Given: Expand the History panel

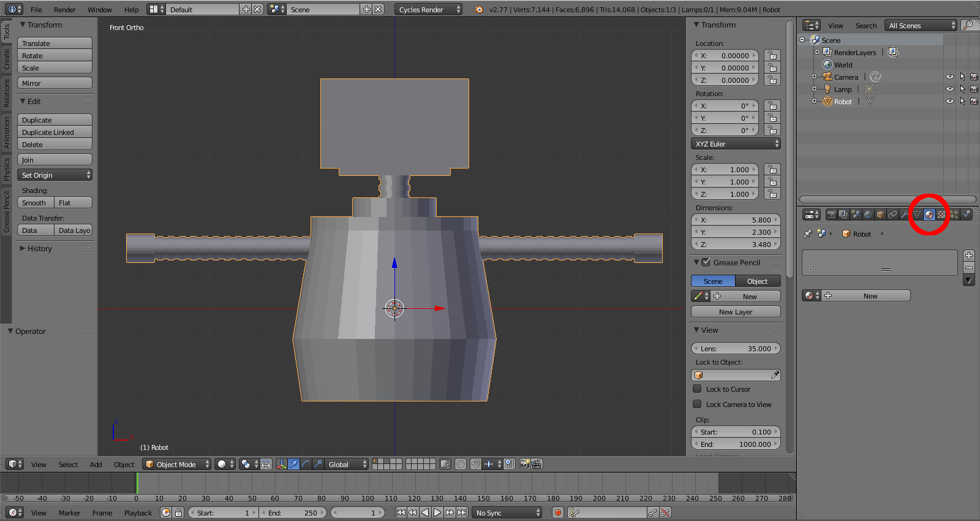Looking at the screenshot, I should click(39, 249).
